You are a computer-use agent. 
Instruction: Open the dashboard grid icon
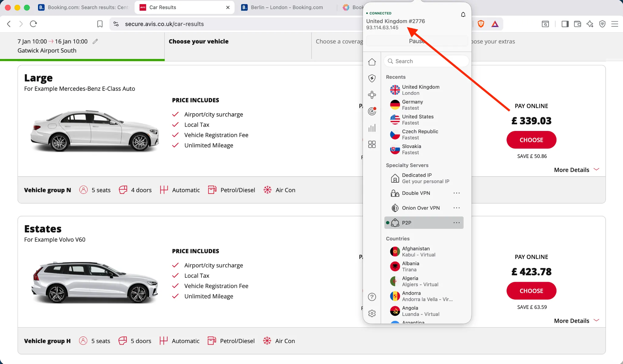pos(372,144)
